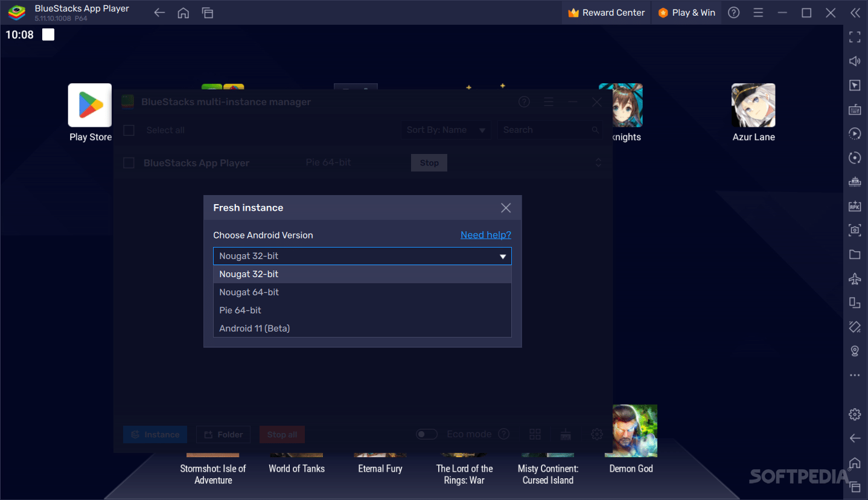Open multi-instance manager sidebar icon
868x500 pixels.
click(x=855, y=303)
